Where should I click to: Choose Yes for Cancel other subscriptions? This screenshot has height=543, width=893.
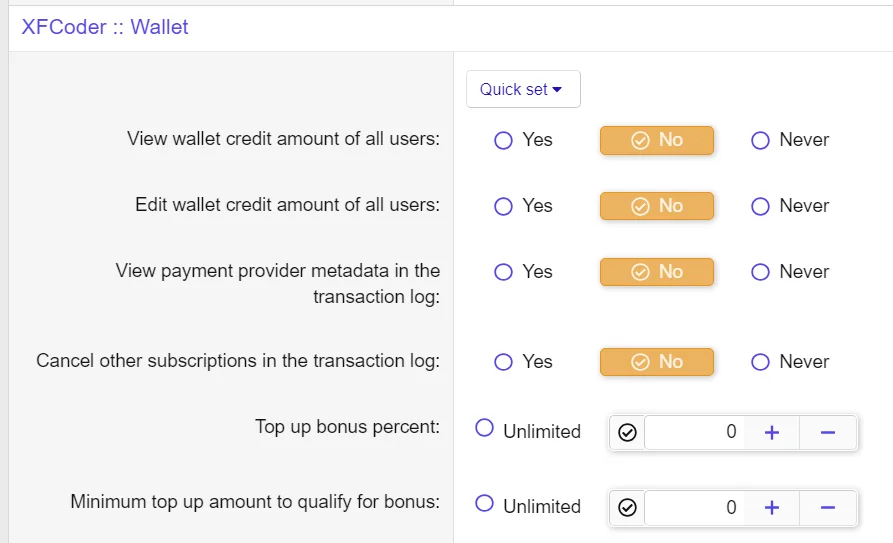coord(503,362)
